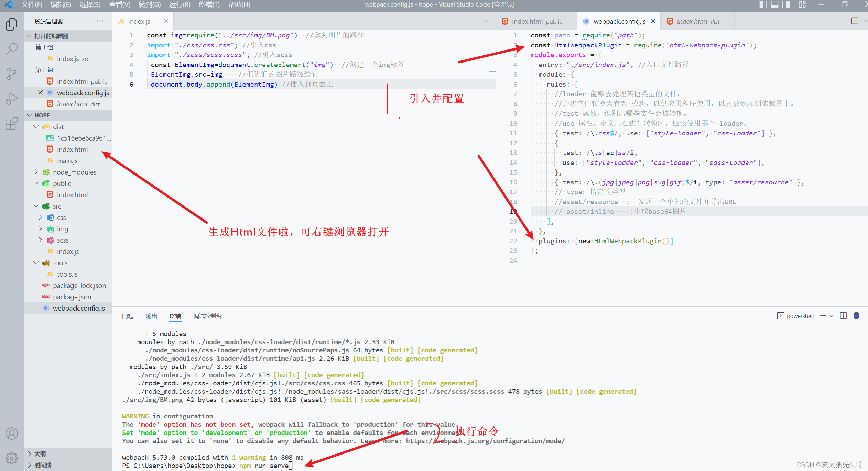Viewport: 868px width, 471px height.
Task: Open package-lock.json file
Action: 68,285
